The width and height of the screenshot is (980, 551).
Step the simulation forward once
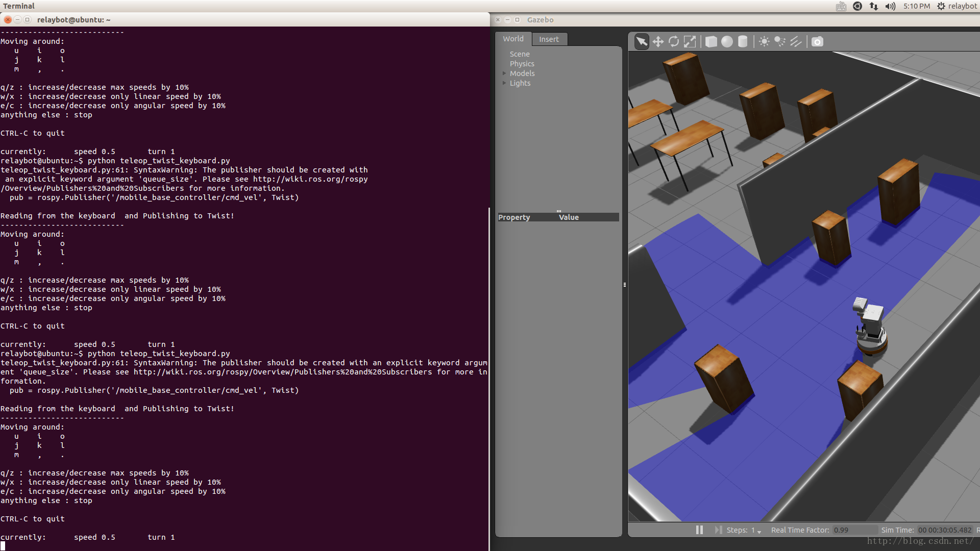coord(718,530)
